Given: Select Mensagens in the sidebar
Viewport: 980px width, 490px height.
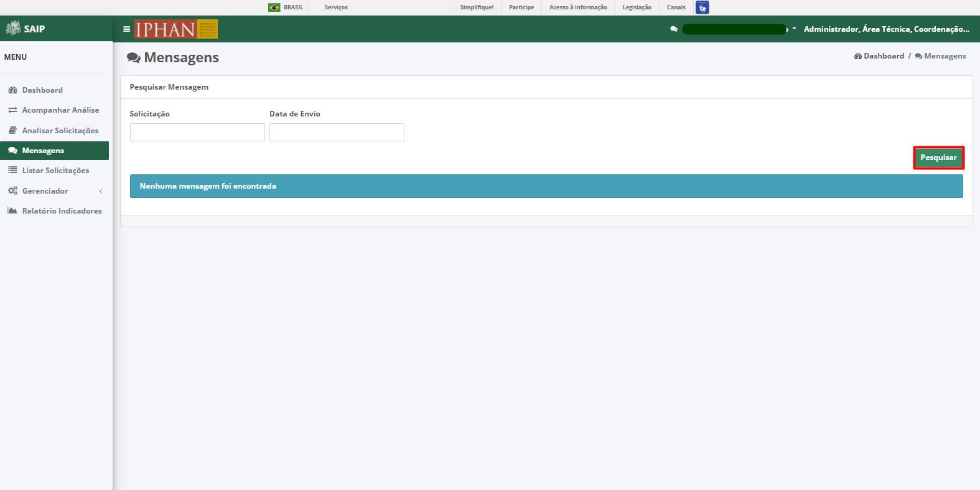Looking at the screenshot, I should click(55, 151).
